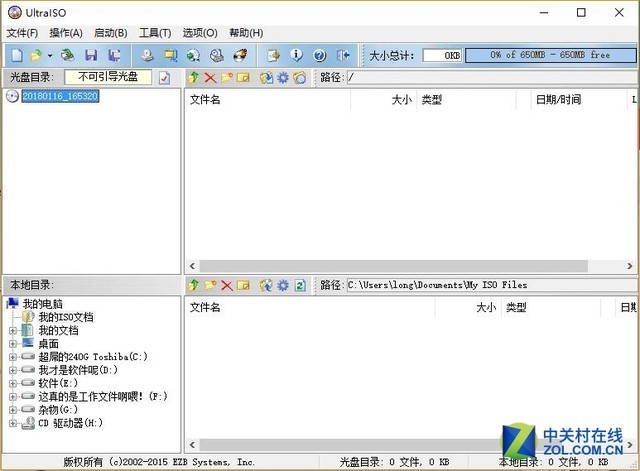The image size is (640, 471).
Task: Click the 不可引导光盘 boot type box
Action: pos(108,77)
